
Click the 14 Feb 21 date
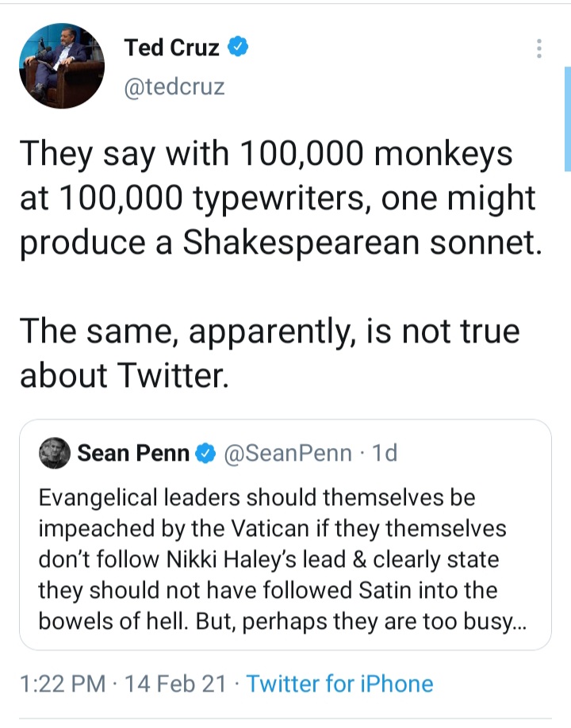175,684
